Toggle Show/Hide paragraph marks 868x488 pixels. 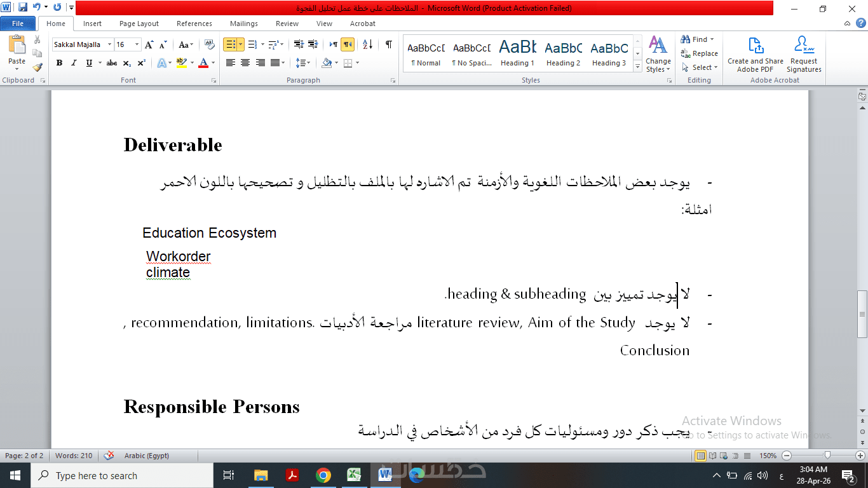388,44
